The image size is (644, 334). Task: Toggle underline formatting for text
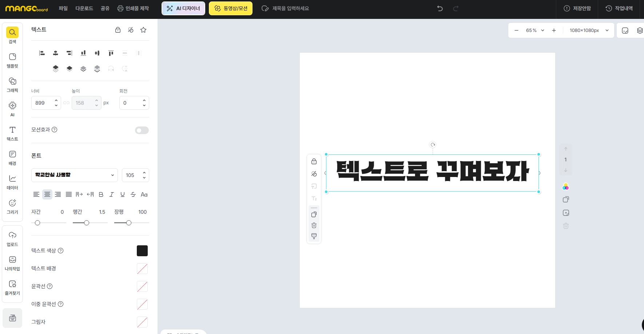[x=123, y=194]
